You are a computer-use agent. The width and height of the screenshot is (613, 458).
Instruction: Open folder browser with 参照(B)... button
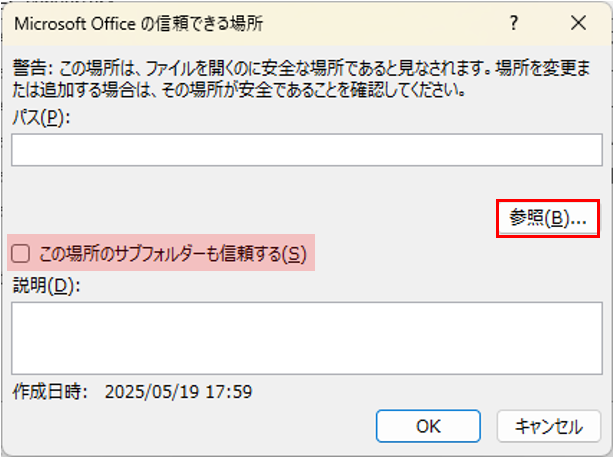(548, 218)
